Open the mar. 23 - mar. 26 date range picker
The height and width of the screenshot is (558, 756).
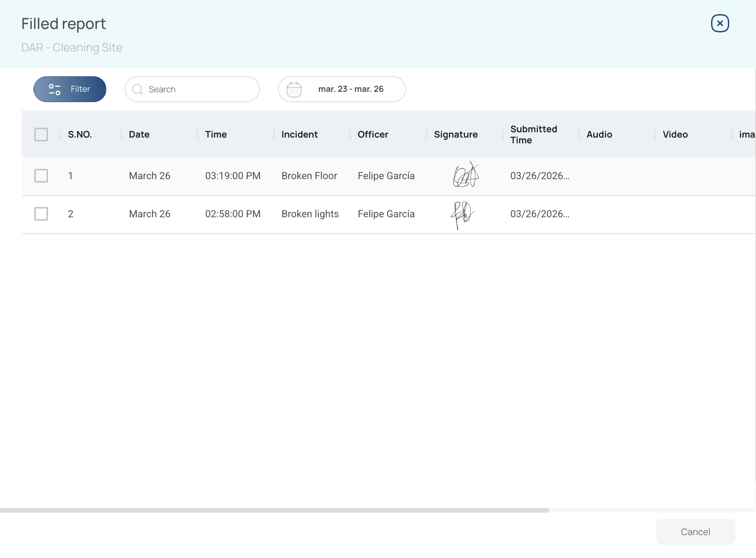pyautogui.click(x=351, y=89)
